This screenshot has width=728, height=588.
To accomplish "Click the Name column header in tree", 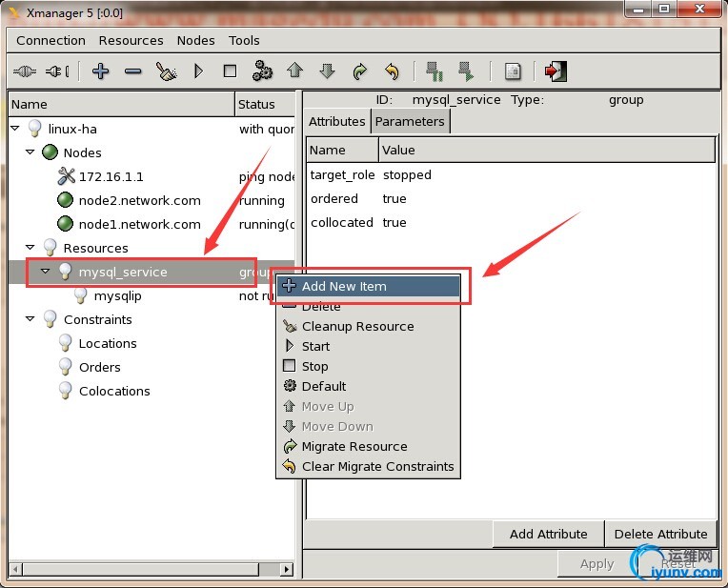I will (122, 104).
